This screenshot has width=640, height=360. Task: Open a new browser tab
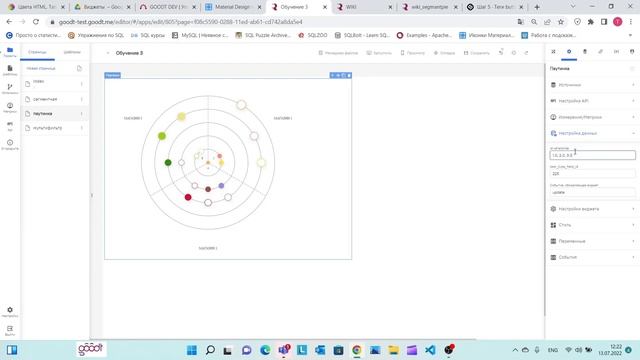point(537,7)
